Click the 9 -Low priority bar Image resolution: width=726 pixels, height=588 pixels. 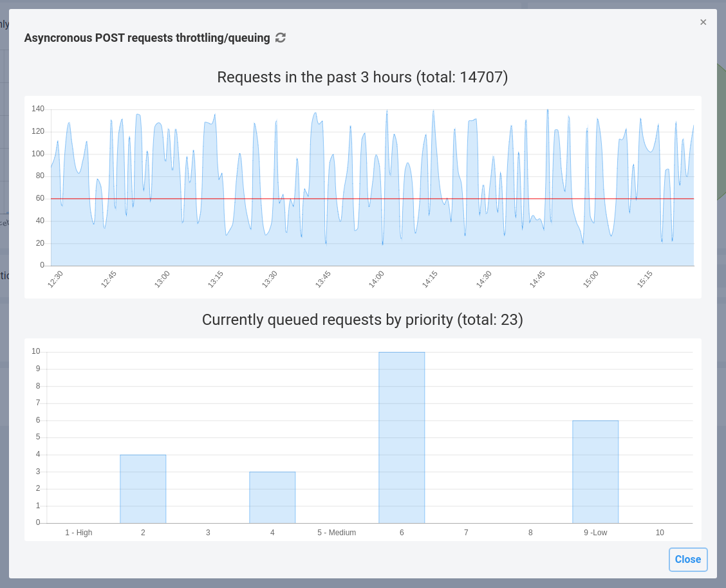point(595,472)
